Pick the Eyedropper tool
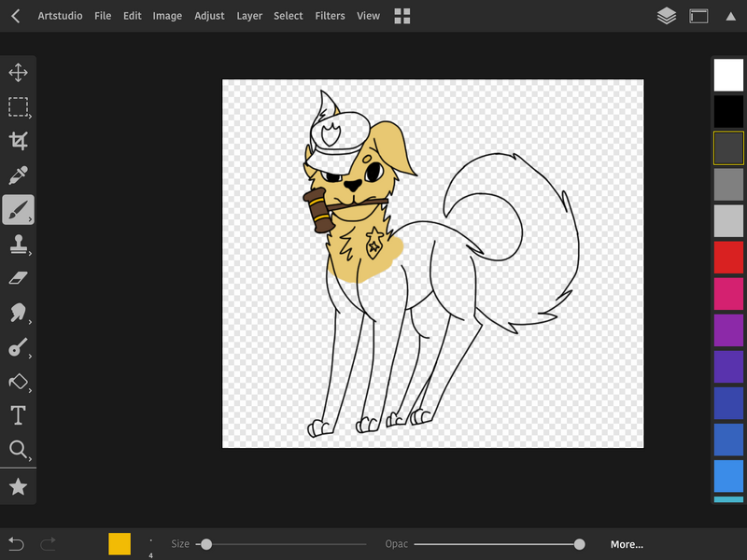Screen dimensions: 747x560 coord(18,175)
